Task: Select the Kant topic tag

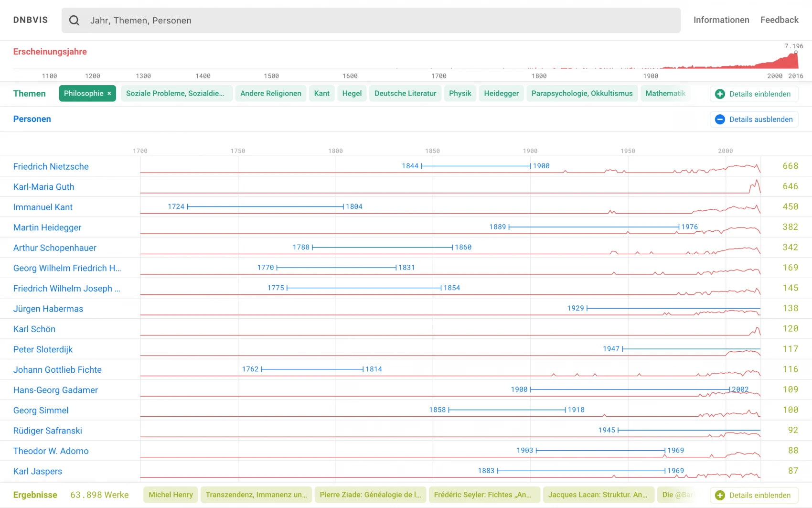Action: pos(321,94)
